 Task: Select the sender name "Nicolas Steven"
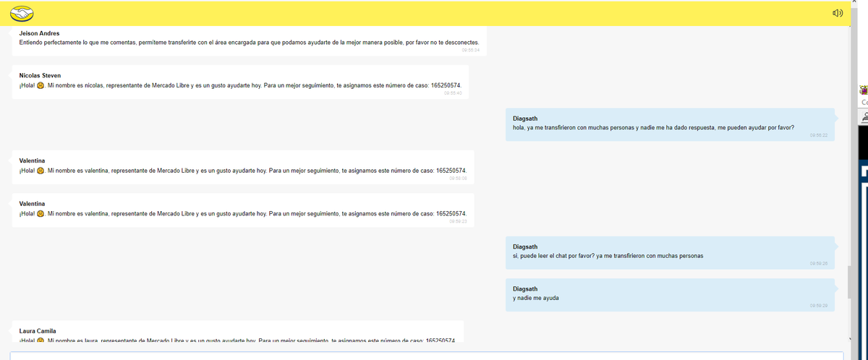(x=41, y=75)
